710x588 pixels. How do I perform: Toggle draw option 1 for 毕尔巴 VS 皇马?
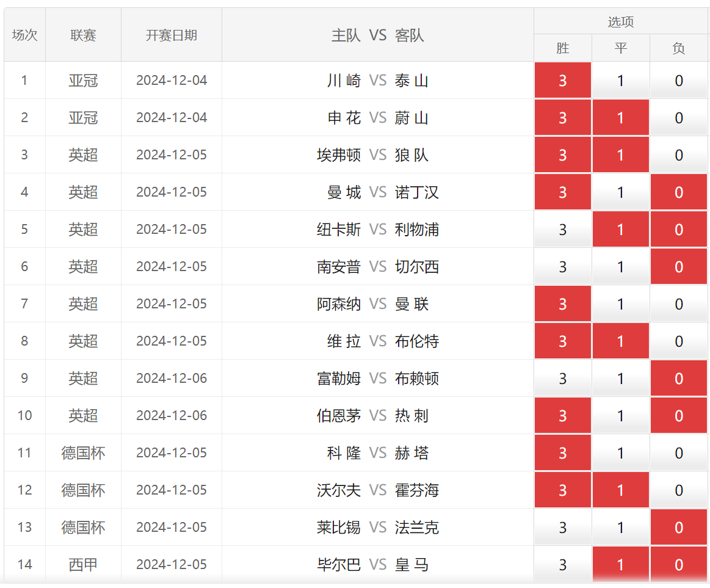[x=620, y=564]
